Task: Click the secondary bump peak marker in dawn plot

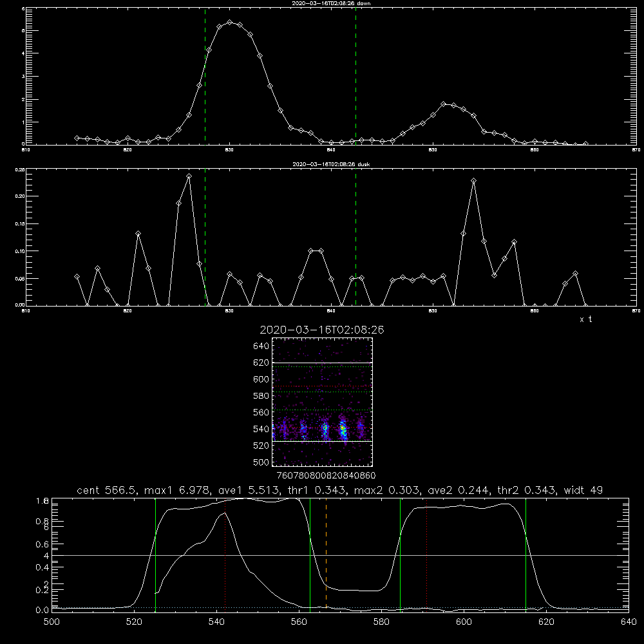Action: point(443,104)
